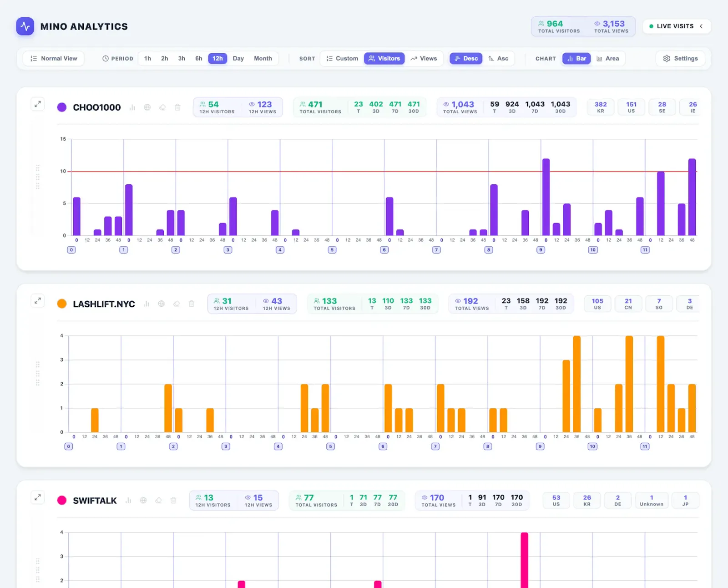Click bar chart icon beside SWIFTALK

[128, 501]
